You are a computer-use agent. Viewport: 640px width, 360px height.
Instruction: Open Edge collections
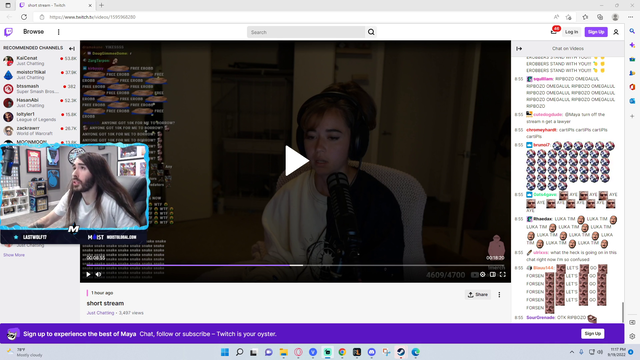click(600, 17)
